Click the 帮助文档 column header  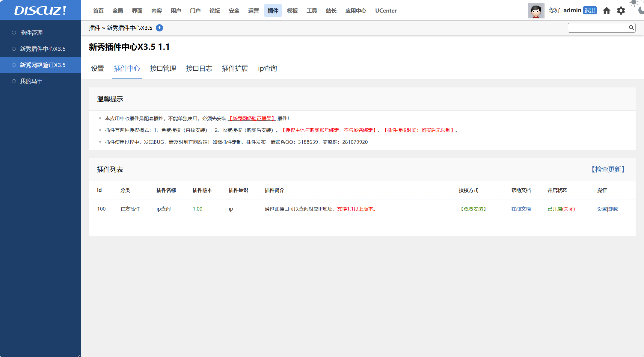521,190
